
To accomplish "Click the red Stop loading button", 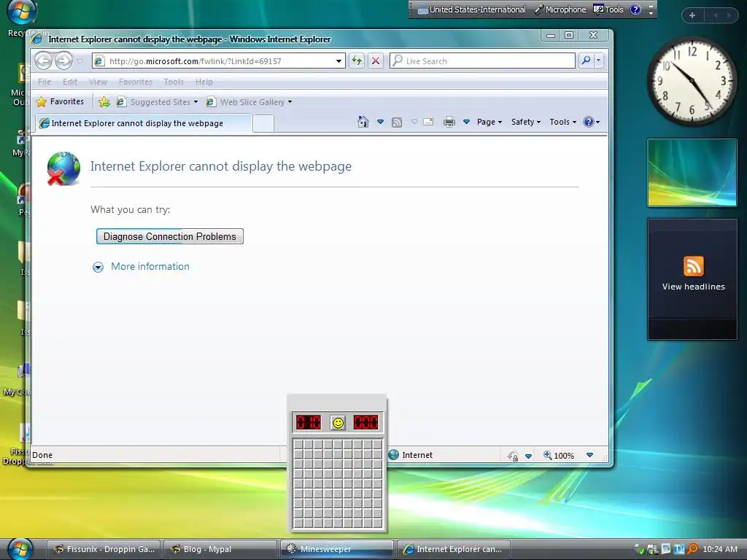I will [x=376, y=61].
